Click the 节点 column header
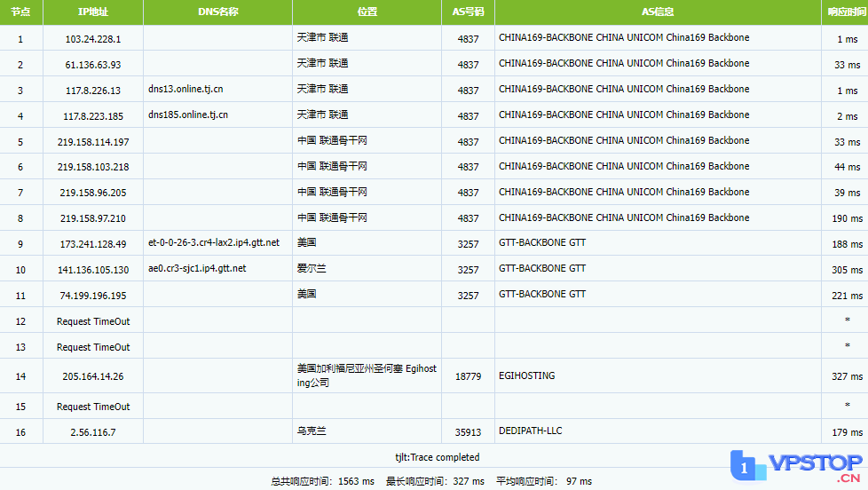The image size is (868, 490). (x=21, y=12)
